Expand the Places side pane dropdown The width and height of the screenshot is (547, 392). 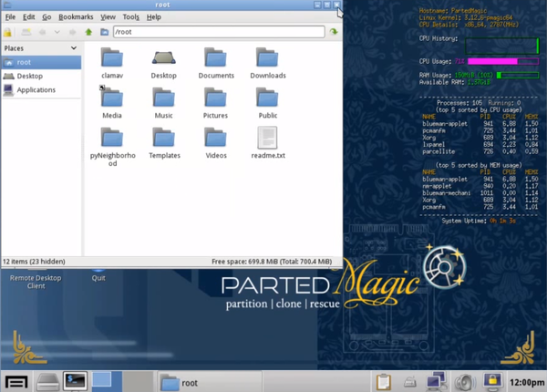click(74, 47)
